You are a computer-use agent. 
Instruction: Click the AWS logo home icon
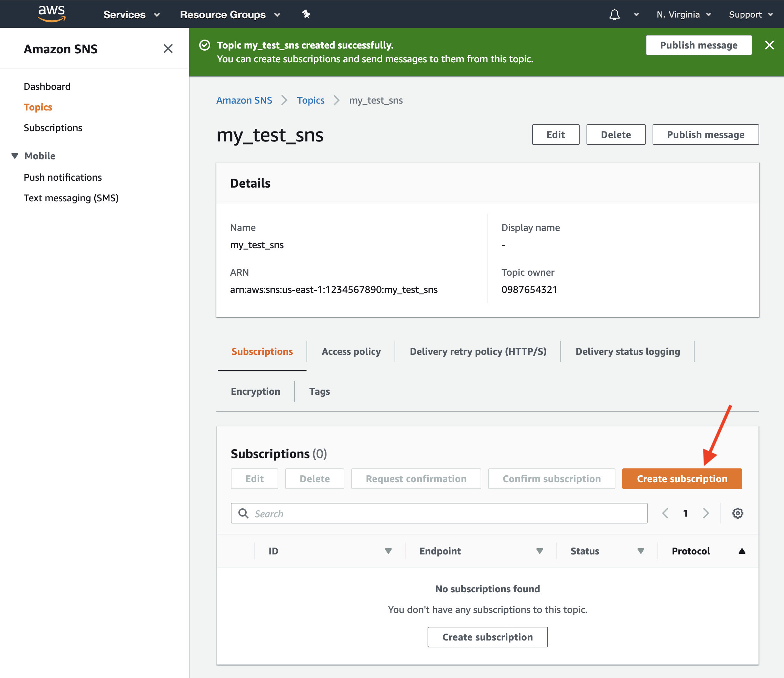pyautogui.click(x=52, y=14)
